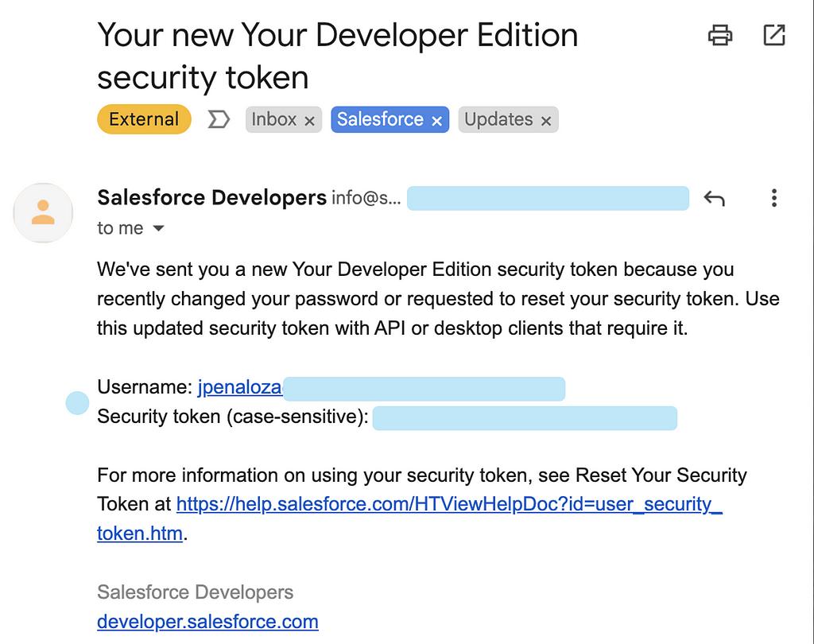Click the yellow External tag
This screenshot has width=814, height=644.
(144, 119)
